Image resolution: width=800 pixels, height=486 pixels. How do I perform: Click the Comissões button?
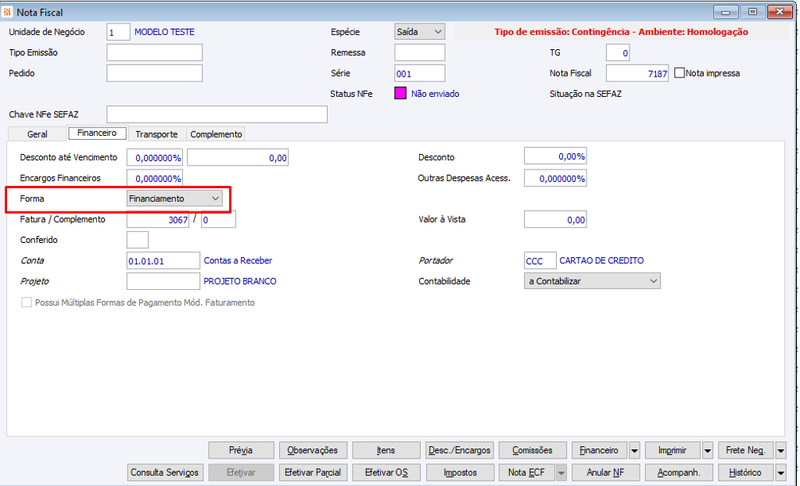pyautogui.click(x=533, y=450)
